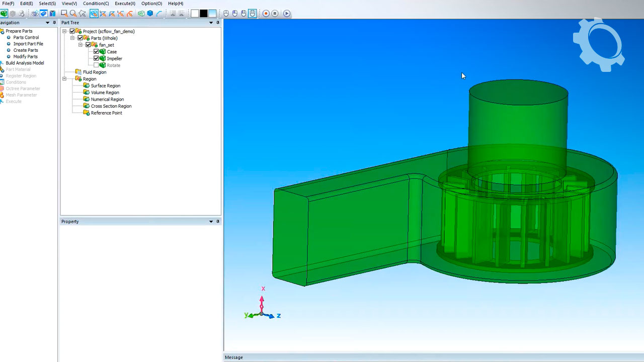Pin the Part Tree panel
Image resolution: width=644 pixels, height=362 pixels.
[218, 23]
